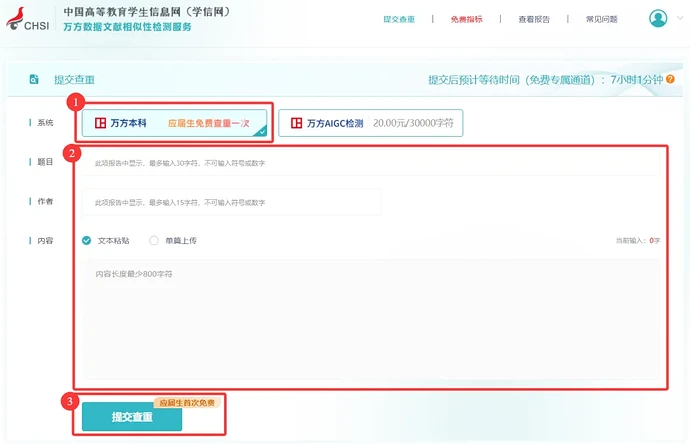Select the 单篇上传 radio option
The image size is (690, 444).
tap(154, 240)
